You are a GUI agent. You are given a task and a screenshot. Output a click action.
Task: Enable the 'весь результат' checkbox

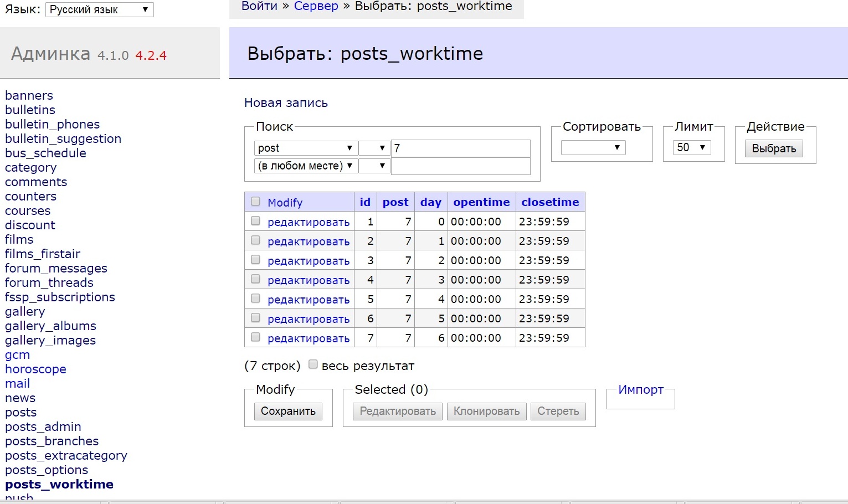[313, 364]
